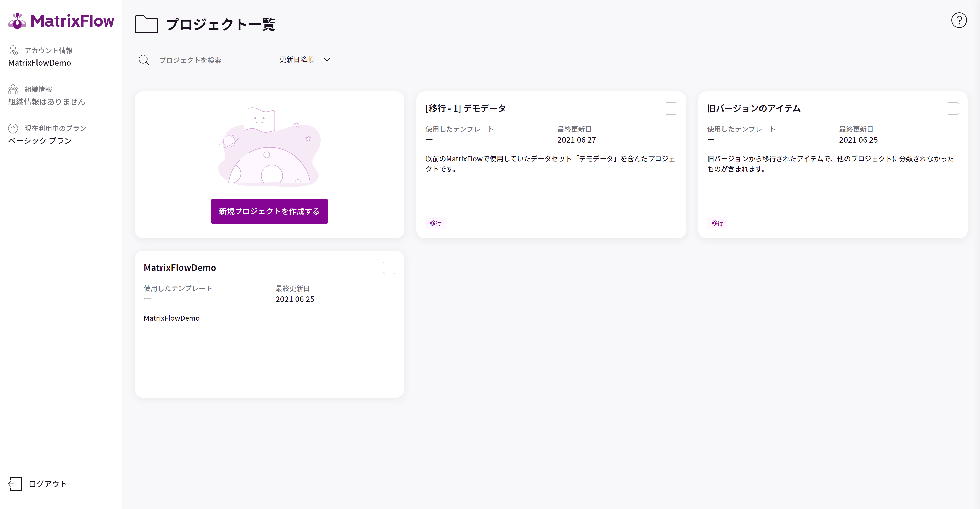This screenshot has height=509, width=980.
Task: Click the account information user icon
Action: [14, 50]
